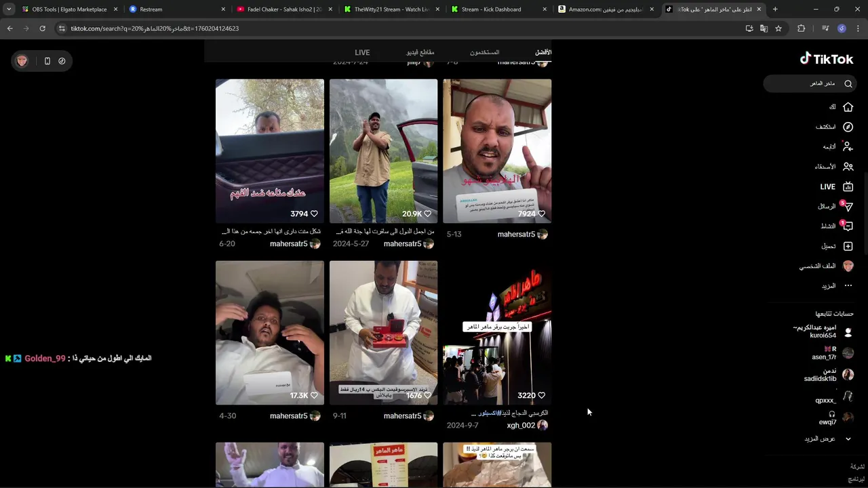The width and height of the screenshot is (868, 488).
Task: Like the video with 17.3K likes
Action: 314,395
